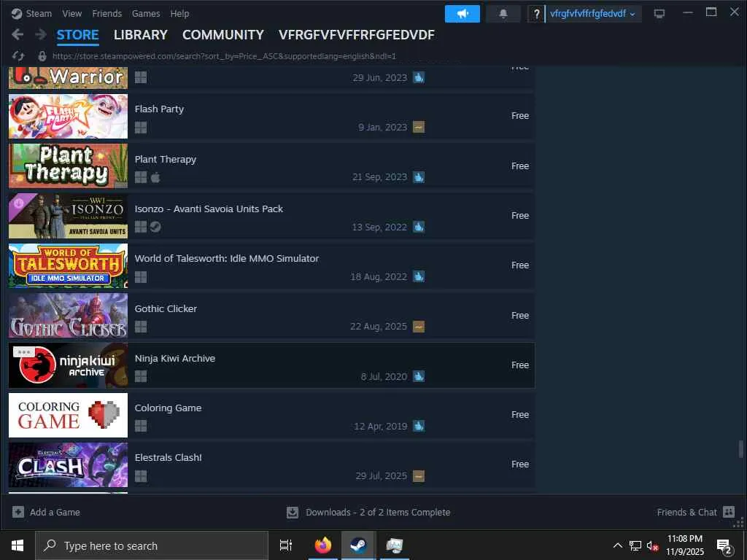Open the Games menu
The width and height of the screenshot is (747, 560).
click(x=146, y=14)
